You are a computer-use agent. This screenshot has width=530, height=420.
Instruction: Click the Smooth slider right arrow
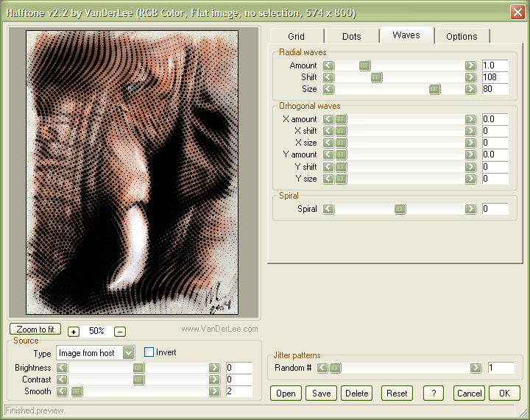213,391
